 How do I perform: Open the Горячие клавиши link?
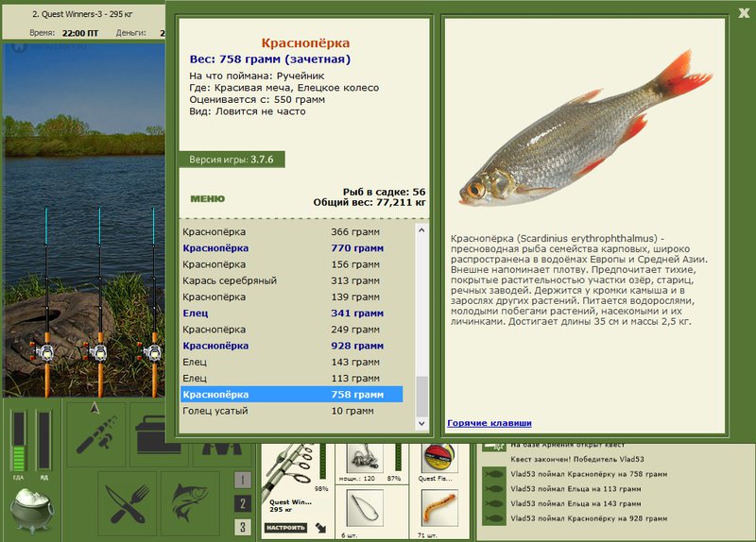tap(490, 423)
